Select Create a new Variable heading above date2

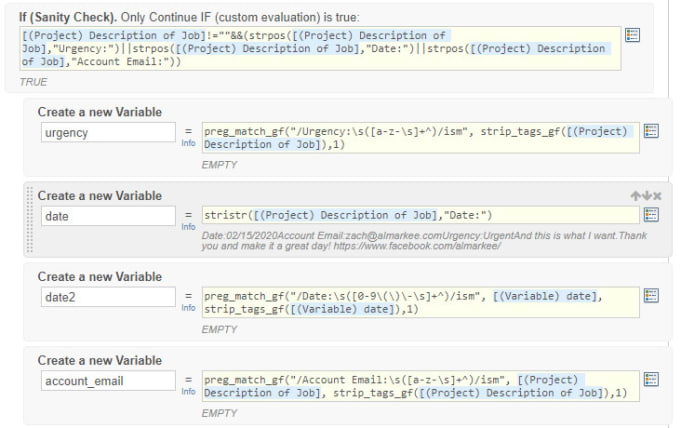pos(100,277)
